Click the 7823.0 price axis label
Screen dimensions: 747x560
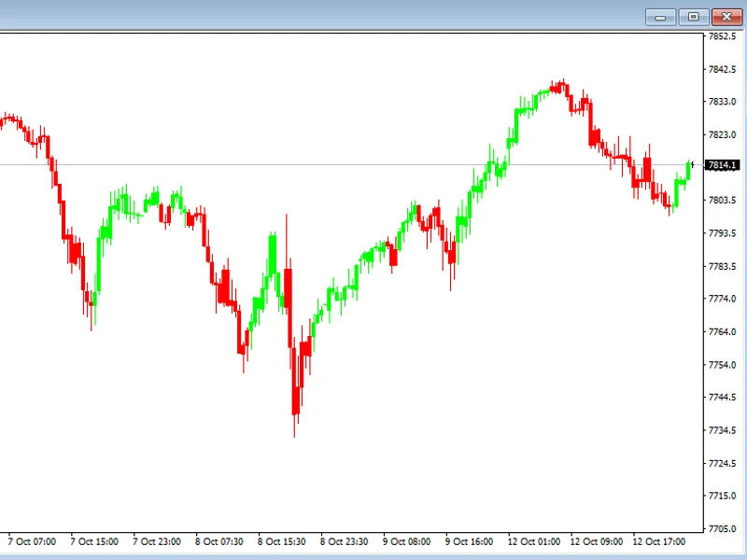point(722,134)
